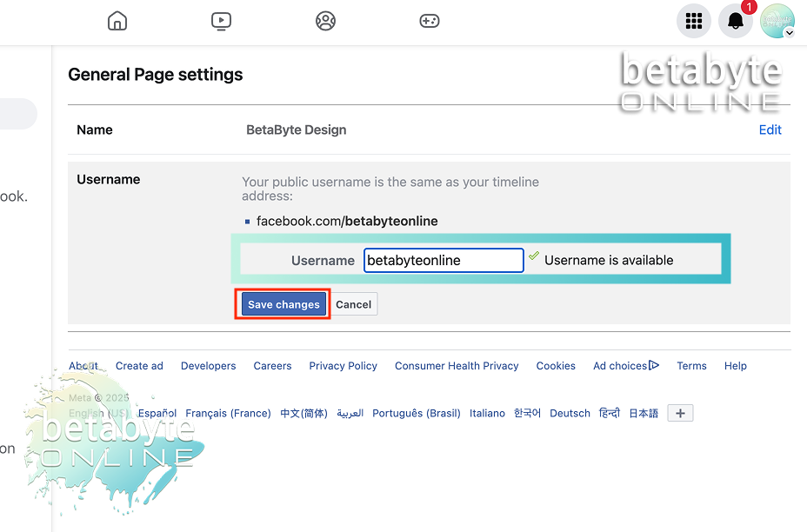Image resolution: width=807 pixels, height=532 pixels.
Task: Click into the Username text field
Action: pyautogui.click(x=444, y=260)
